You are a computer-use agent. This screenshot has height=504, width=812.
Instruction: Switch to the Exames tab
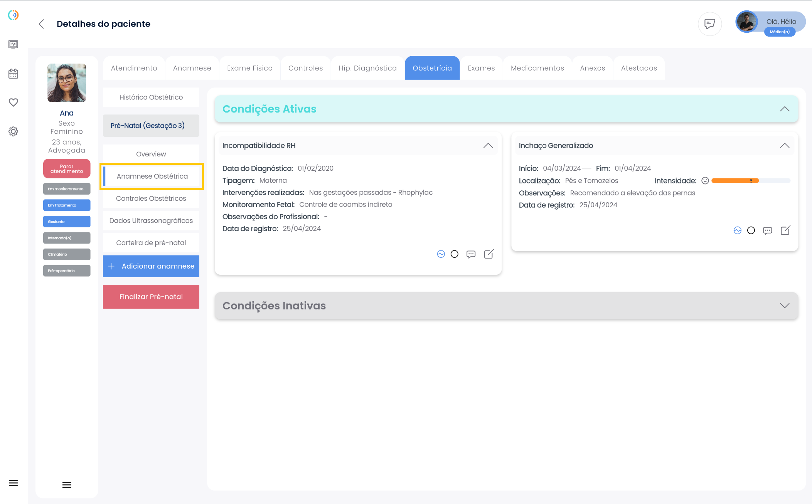click(481, 68)
